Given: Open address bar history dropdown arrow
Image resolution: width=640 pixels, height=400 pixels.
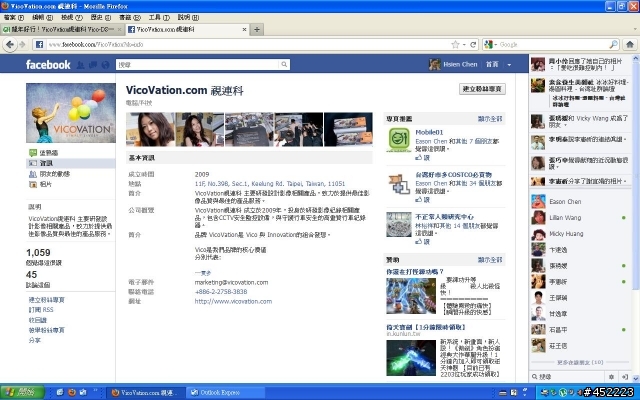Looking at the screenshot, I should click(x=464, y=44).
